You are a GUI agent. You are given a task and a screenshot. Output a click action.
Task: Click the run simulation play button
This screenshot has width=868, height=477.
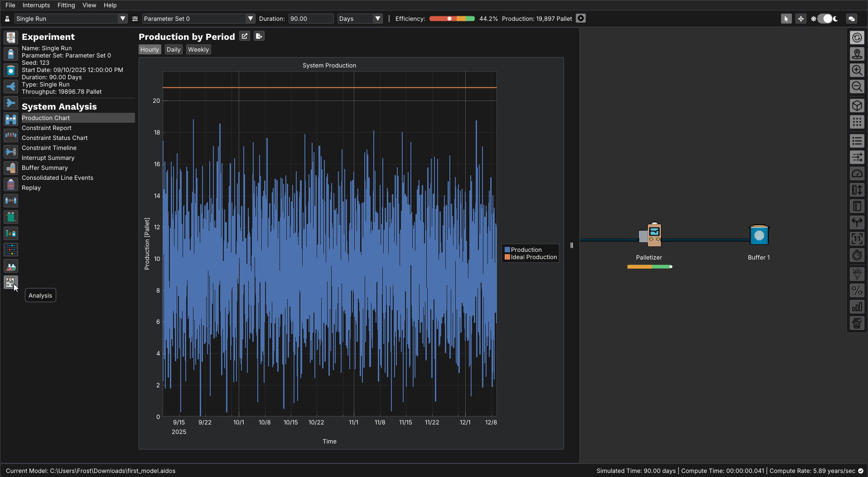(581, 19)
